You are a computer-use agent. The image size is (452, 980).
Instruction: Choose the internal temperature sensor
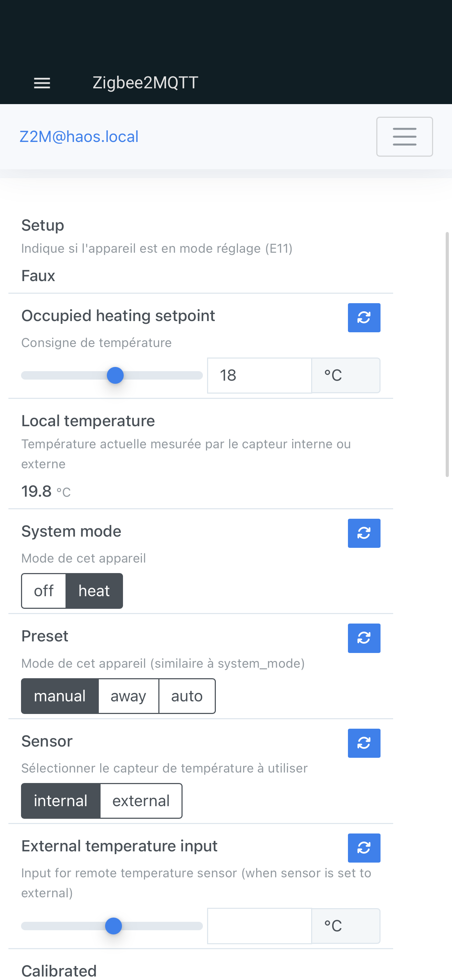click(x=61, y=801)
